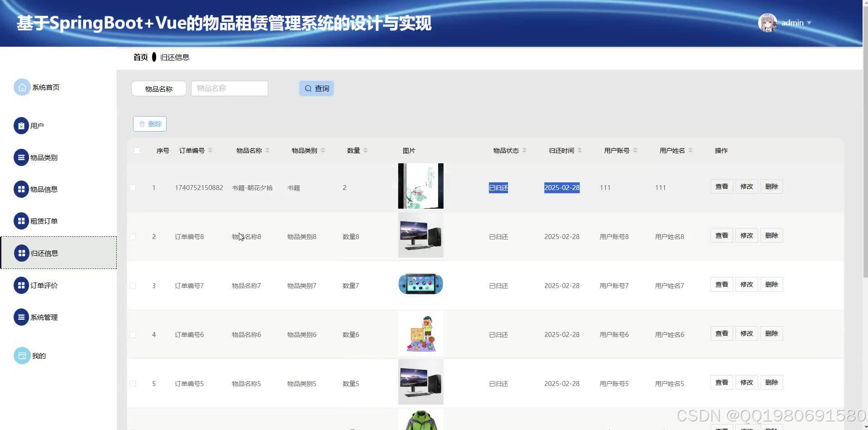Click 查看 for the 书籍-朝花夕拾 record

(x=721, y=186)
